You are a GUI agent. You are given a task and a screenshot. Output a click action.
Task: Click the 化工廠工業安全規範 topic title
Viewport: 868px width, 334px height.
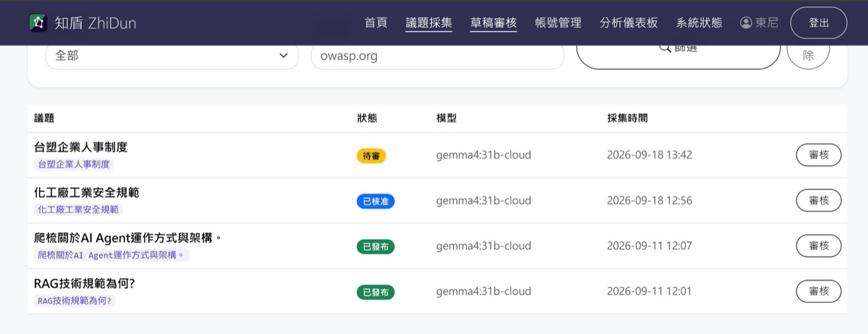click(87, 193)
